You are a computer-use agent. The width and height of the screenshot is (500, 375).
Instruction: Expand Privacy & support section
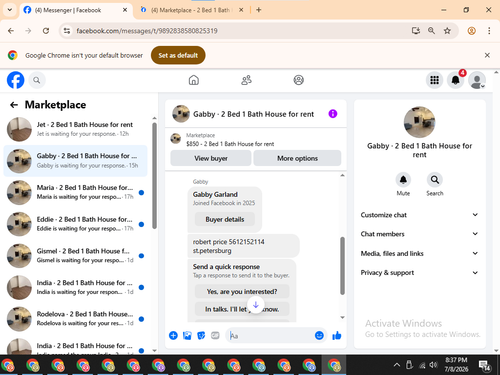(419, 273)
